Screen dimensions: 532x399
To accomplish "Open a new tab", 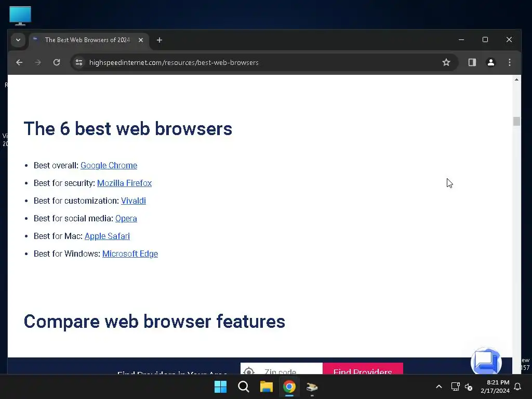I will (159, 40).
